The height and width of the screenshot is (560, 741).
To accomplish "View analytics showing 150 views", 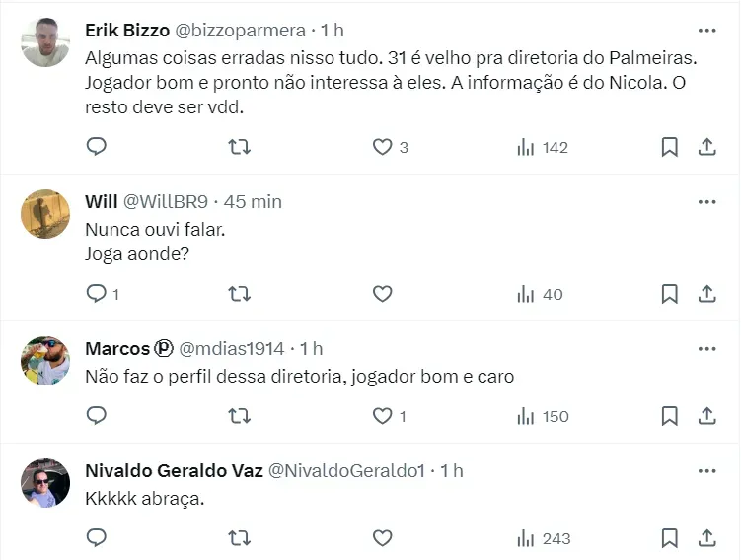I will click(543, 416).
